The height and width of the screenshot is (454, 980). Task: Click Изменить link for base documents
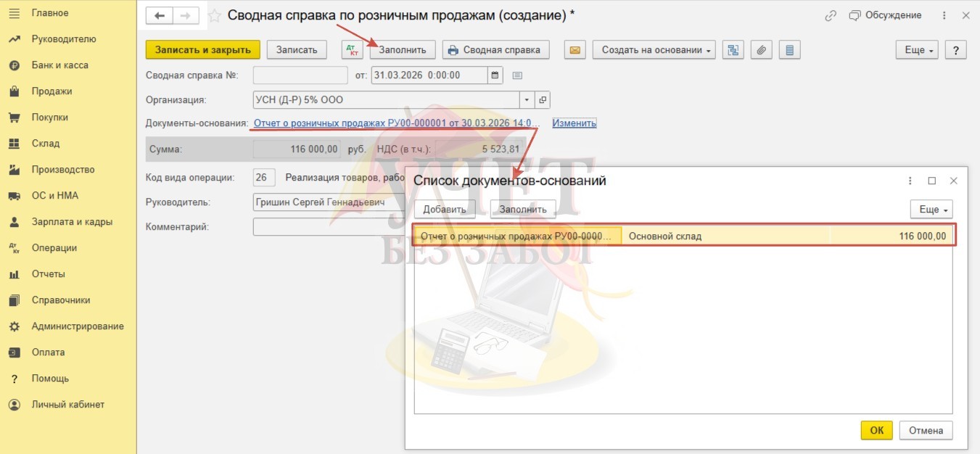tap(574, 123)
